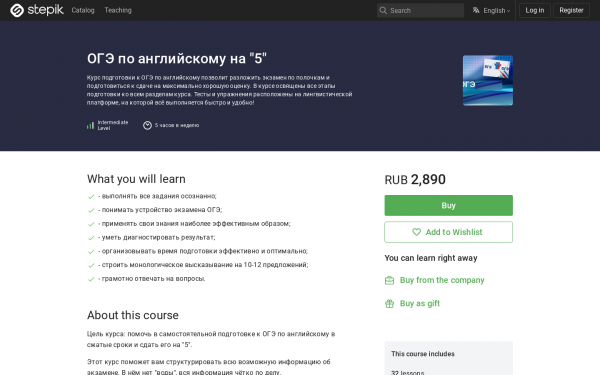
Task: Click the Log in button
Action: coord(535,10)
